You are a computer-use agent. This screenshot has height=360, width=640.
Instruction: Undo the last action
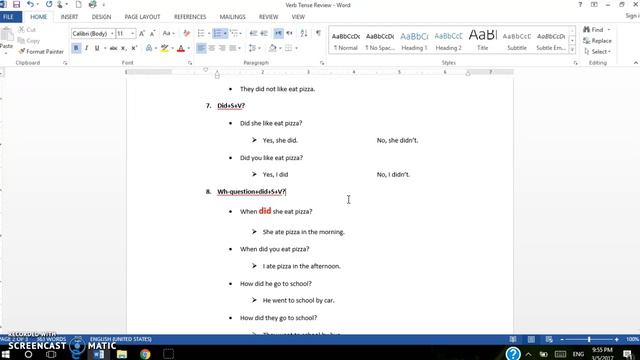30,5
